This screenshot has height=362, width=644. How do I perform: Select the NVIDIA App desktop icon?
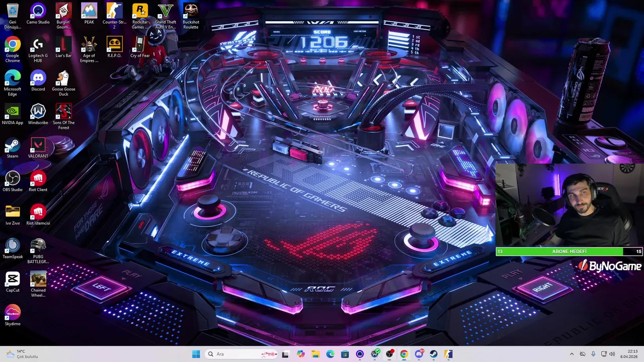pos(13,115)
